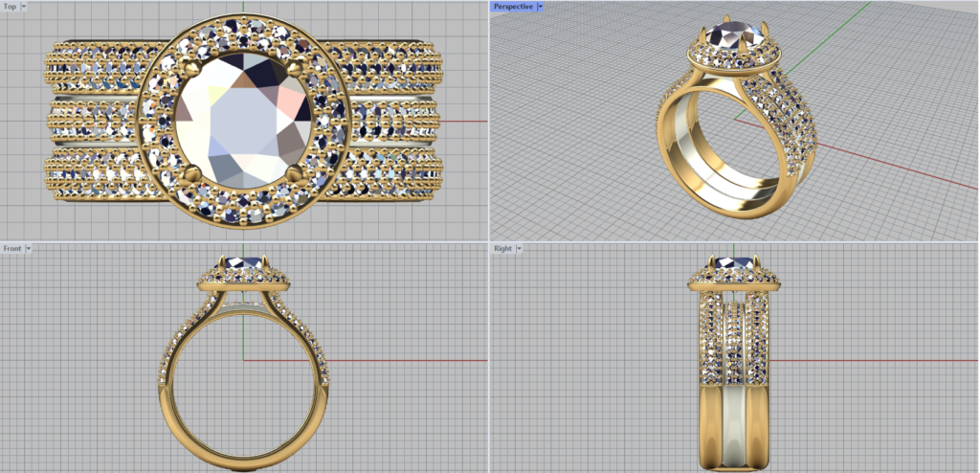Select the large center diamond in Top view
The width and height of the screenshot is (980, 473).
click(x=243, y=122)
